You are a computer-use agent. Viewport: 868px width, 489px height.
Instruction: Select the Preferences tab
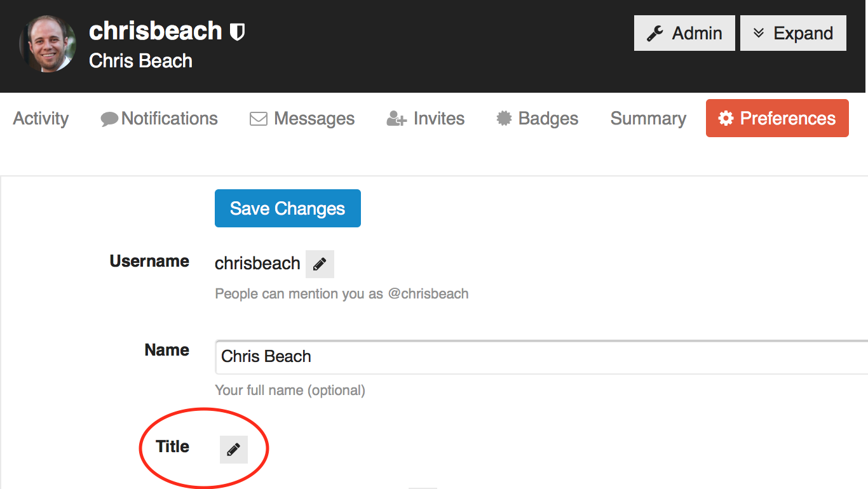click(777, 118)
